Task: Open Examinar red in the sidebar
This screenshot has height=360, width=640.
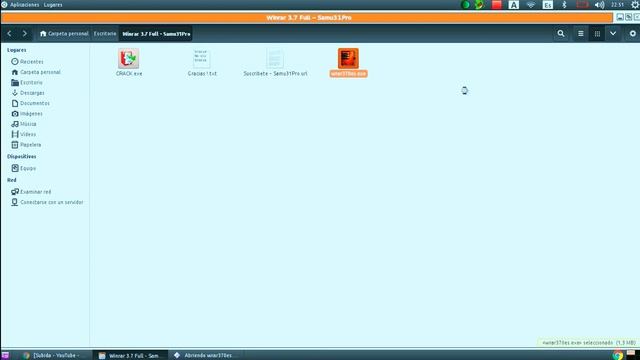Action: coord(31,192)
